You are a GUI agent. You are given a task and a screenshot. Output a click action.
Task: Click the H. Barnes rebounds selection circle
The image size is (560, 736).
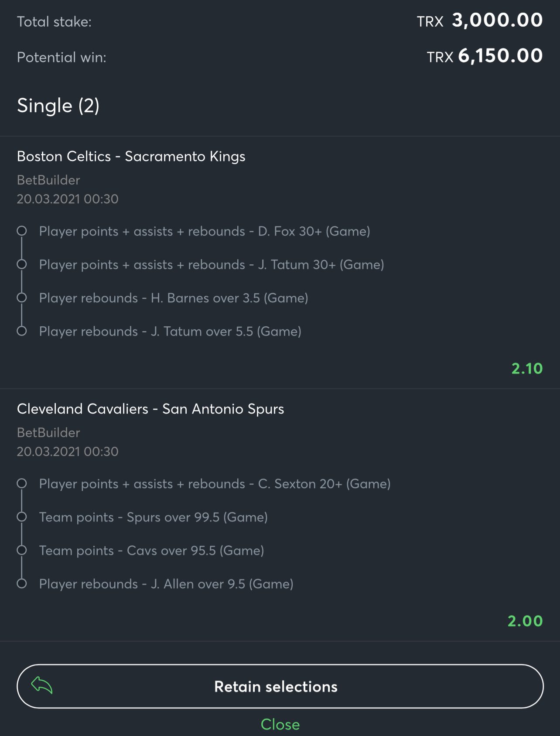pos(22,298)
